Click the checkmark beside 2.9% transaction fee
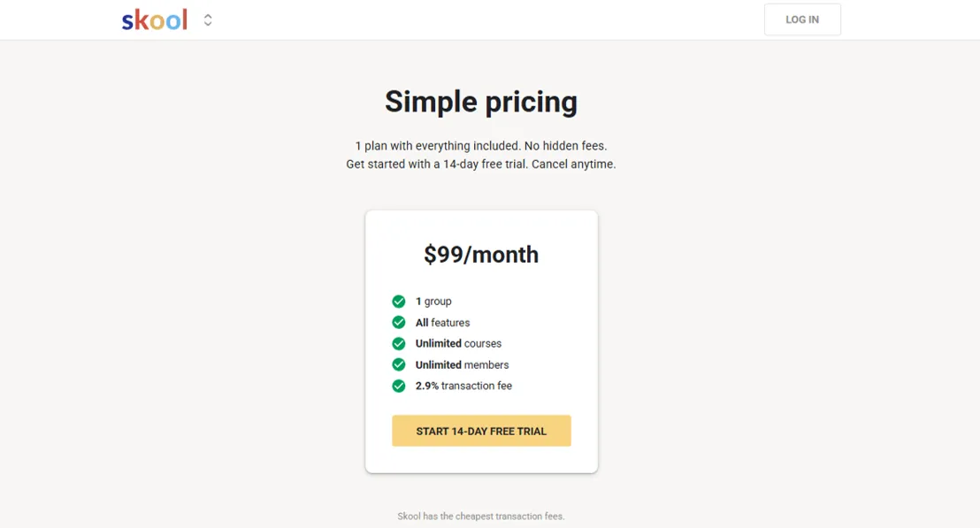 [x=399, y=386]
